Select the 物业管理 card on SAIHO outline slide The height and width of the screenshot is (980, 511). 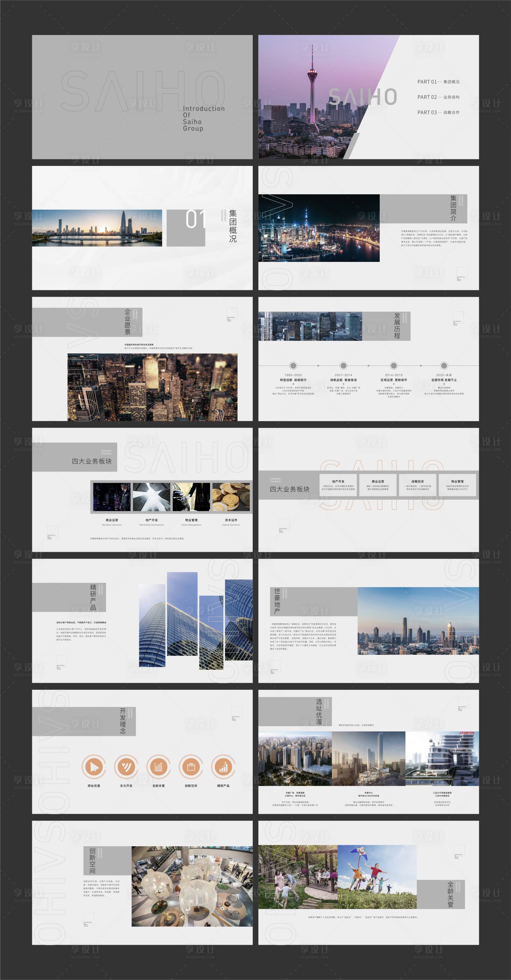tap(457, 485)
